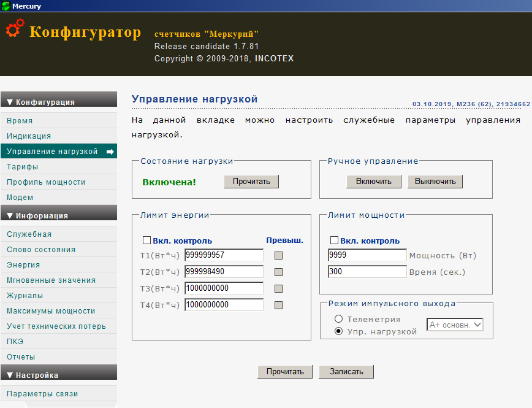Click the Выключить button

pyautogui.click(x=435, y=182)
